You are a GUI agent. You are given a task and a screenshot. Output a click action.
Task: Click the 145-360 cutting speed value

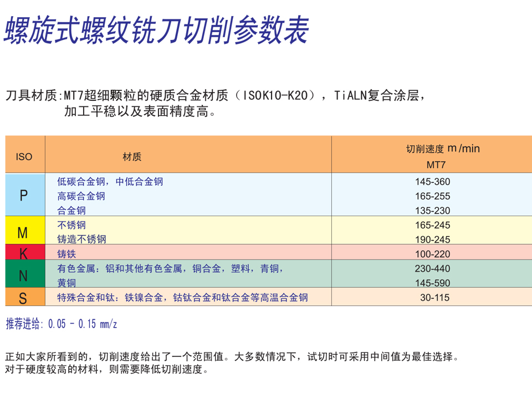[x=432, y=182]
